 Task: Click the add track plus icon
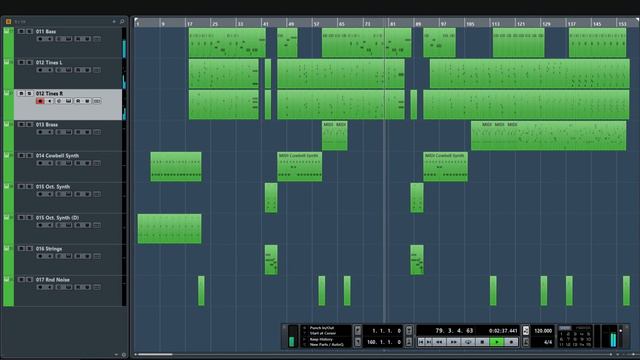pyautogui.click(x=114, y=21)
